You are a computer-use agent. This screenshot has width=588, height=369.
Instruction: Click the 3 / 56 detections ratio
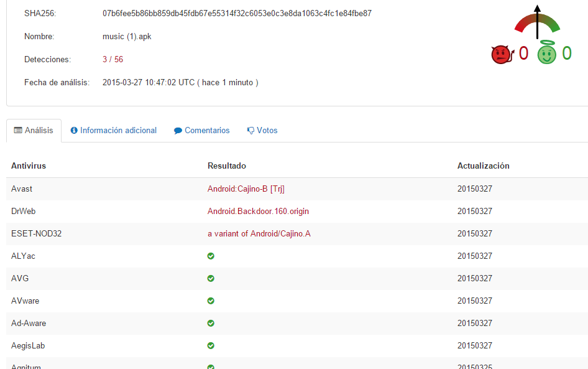pyautogui.click(x=113, y=60)
